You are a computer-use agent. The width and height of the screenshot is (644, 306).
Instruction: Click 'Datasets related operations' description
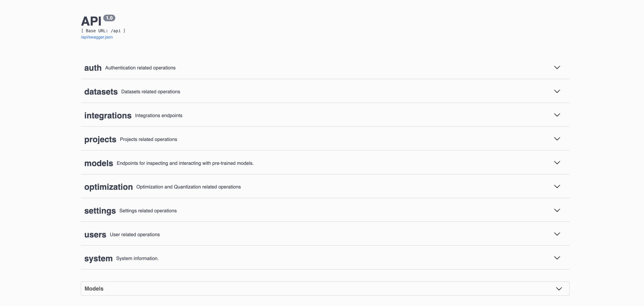151,92
